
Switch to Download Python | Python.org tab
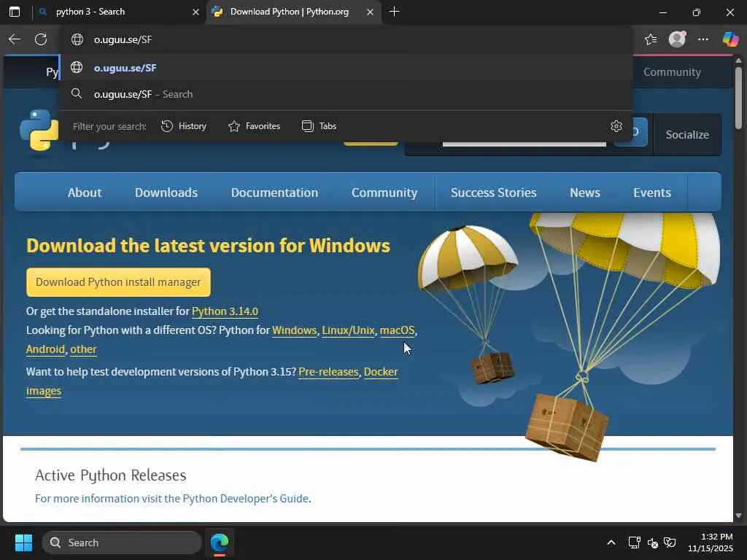[293, 12]
